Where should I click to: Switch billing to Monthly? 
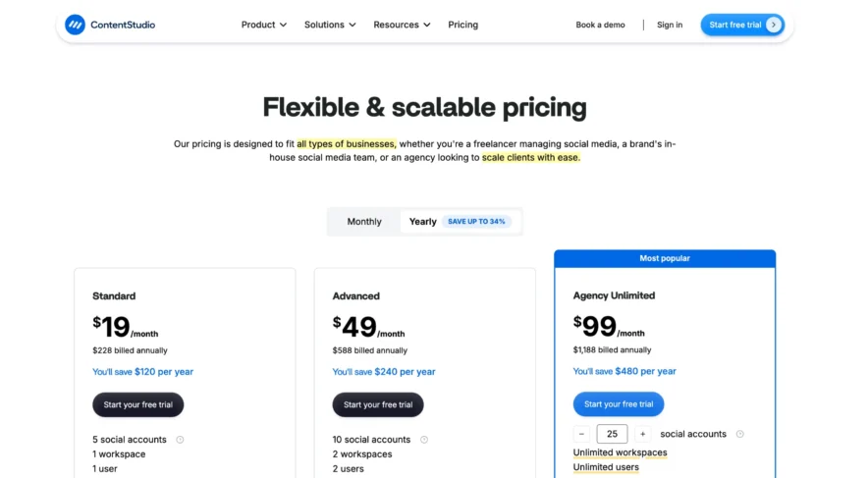pyautogui.click(x=364, y=222)
